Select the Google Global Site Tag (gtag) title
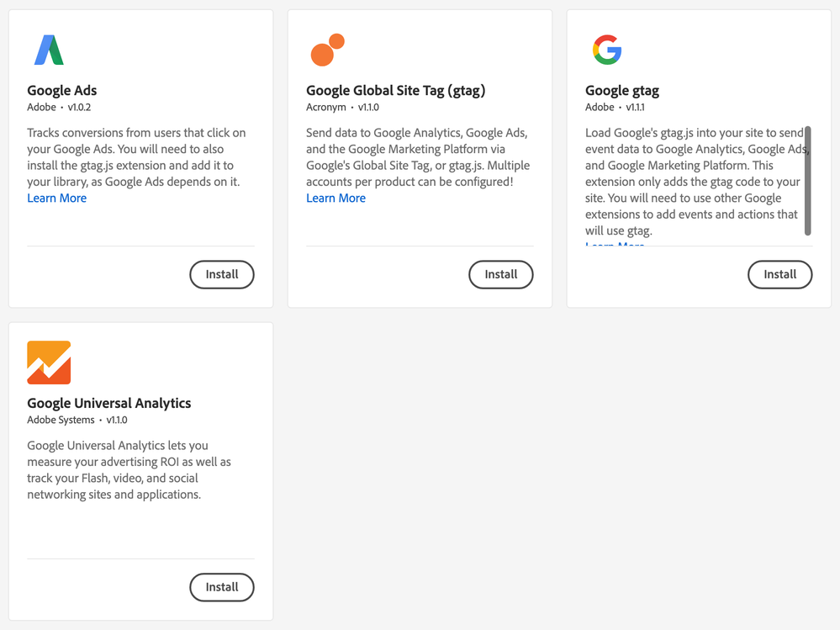Screen dimensions: 840x630 click(x=396, y=91)
